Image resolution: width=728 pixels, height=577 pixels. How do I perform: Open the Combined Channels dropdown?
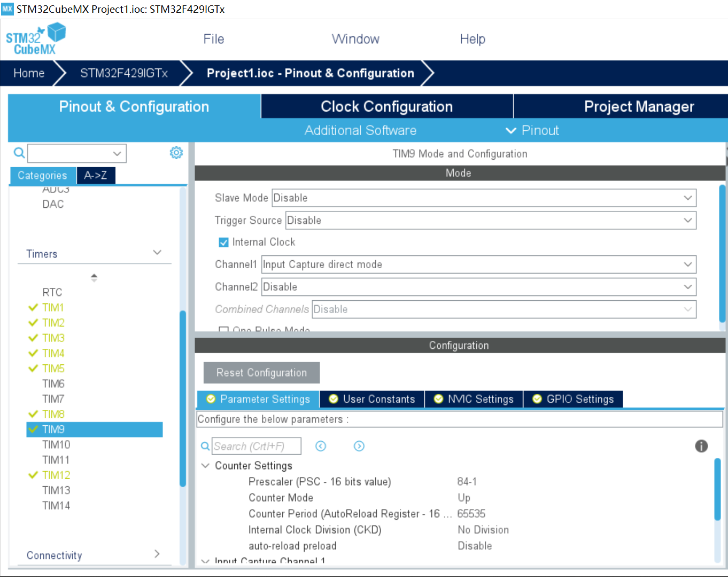point(504,309)
